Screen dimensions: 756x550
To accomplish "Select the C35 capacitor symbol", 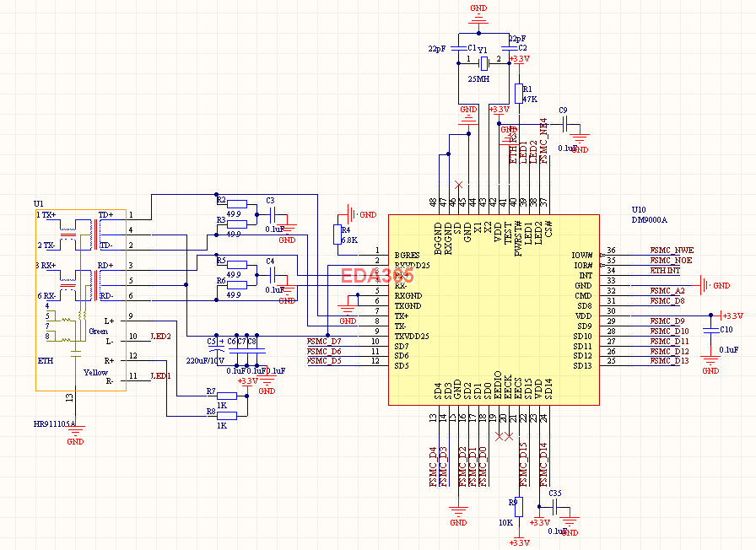I will click(x=554, y=507).
